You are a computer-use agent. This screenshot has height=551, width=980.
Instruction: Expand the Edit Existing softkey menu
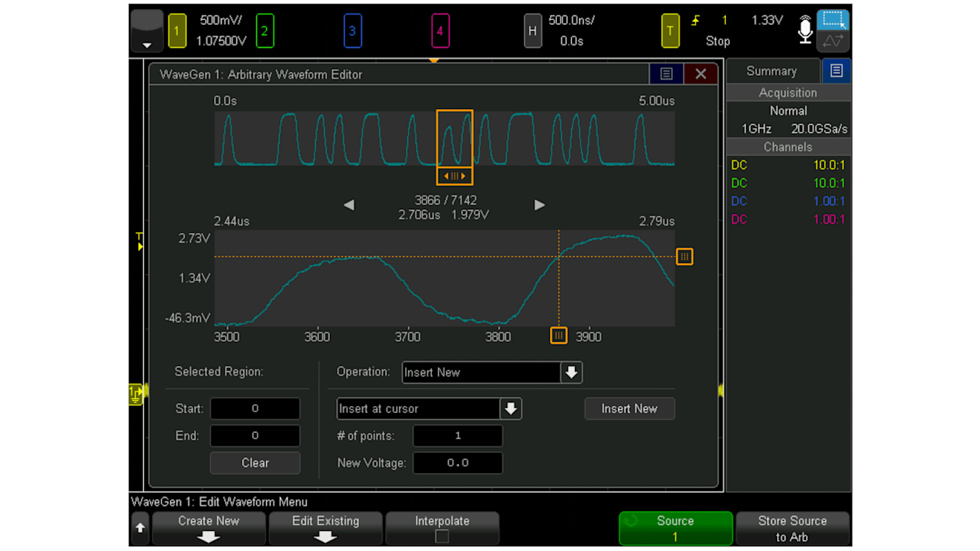coord(325,528)
